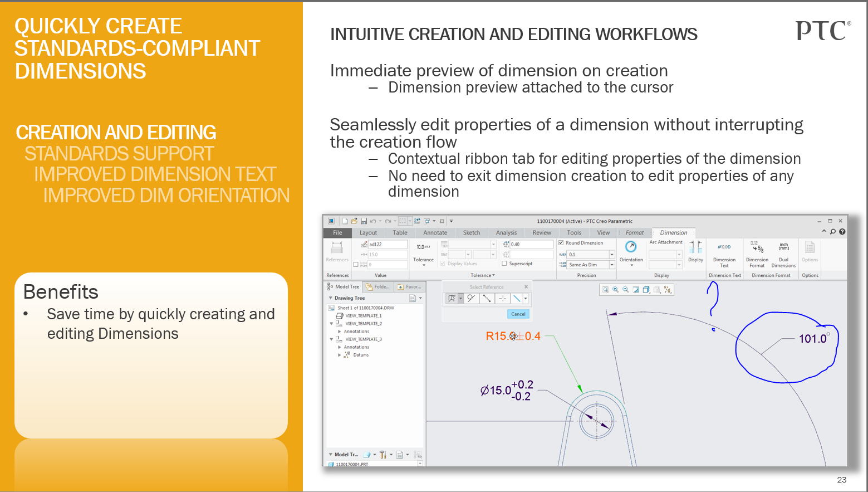Select the midpoint reference tool in Select Reference

[x=487, y=299]
